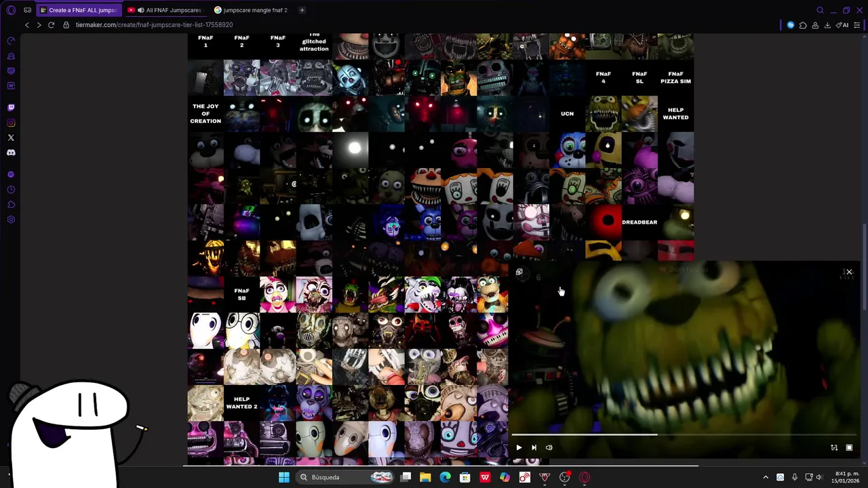Click the Búsqueda taskbar search box
The height and width of the screenshot is (488, 868).
point(345,477)
